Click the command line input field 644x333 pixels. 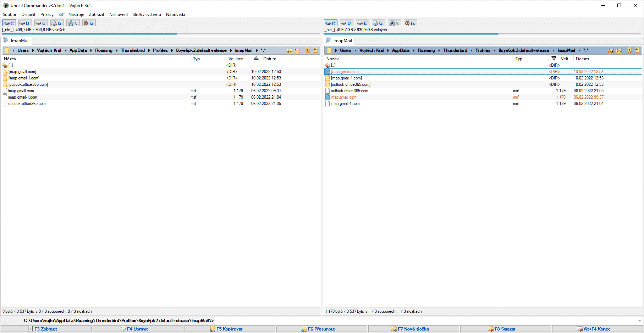click(x=426, y=321)
